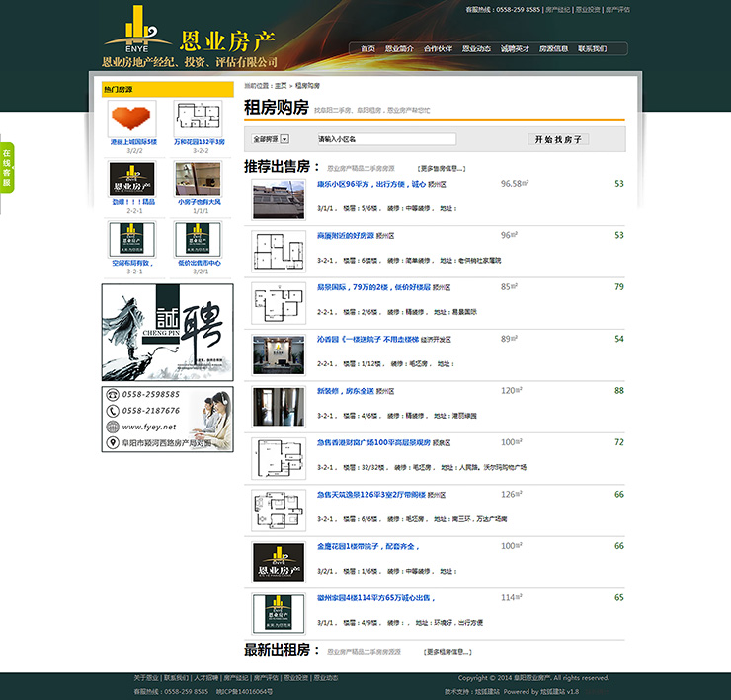Open footer link 关于恩业
The height and width of the screenshot is (700, 731).
(x=146, y=678)
